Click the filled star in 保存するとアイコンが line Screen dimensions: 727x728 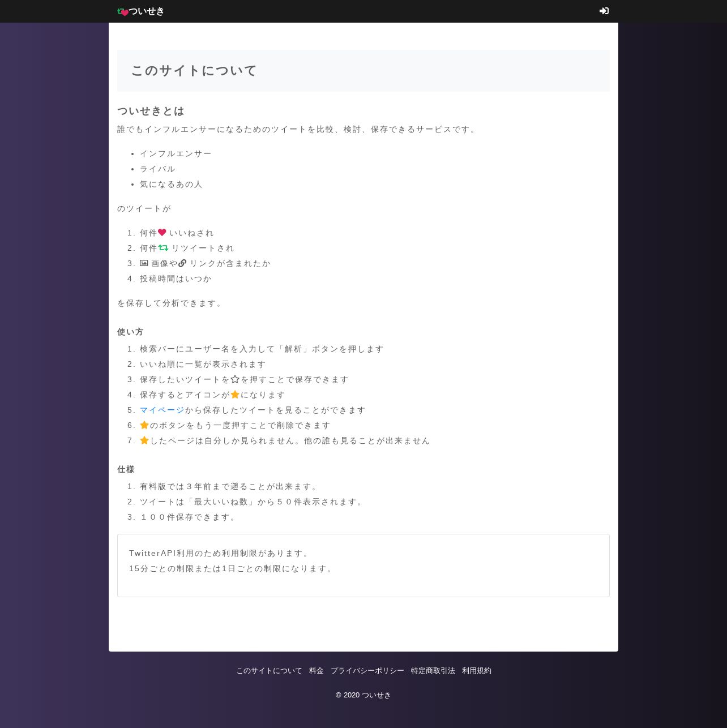pos(235,395)
